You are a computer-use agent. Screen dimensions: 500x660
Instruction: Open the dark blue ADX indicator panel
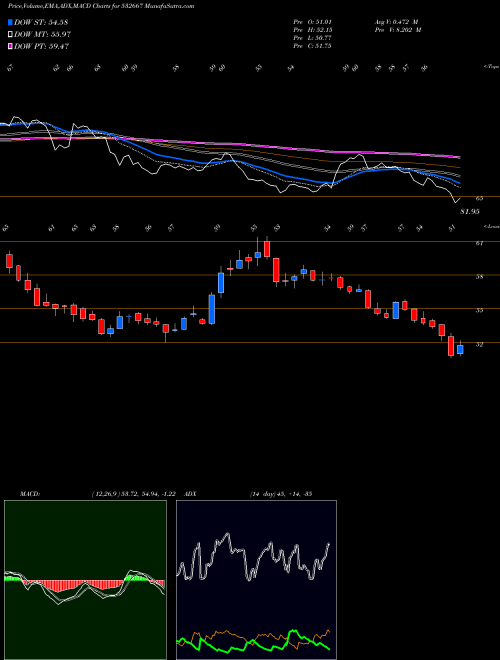coord(256,580)
